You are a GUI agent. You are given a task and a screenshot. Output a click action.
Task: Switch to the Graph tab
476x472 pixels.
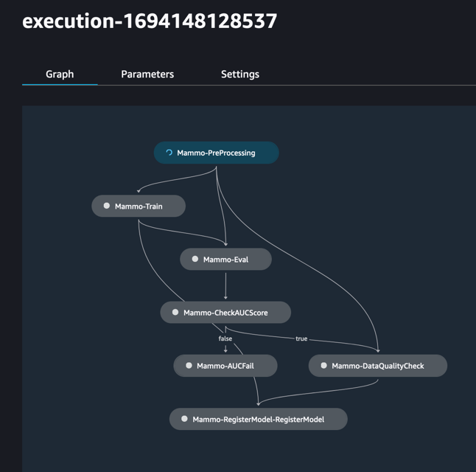[x=60, y=74]
